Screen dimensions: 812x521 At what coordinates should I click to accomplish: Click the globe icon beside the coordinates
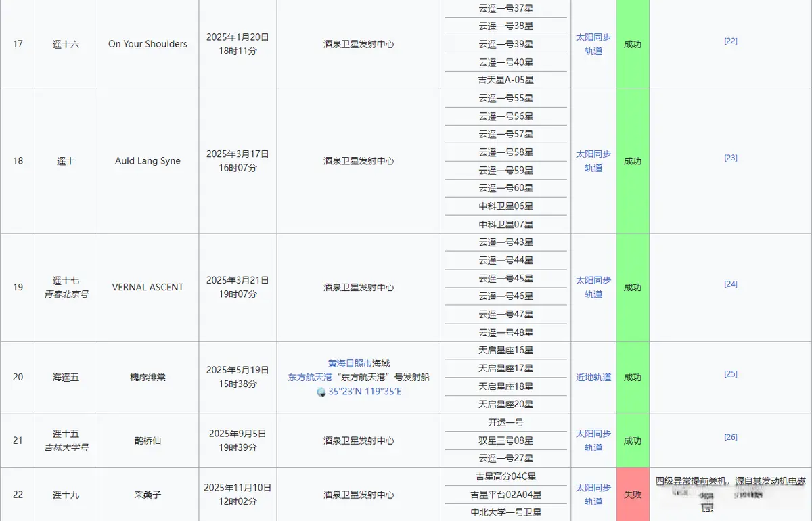[x=321, y=392]
